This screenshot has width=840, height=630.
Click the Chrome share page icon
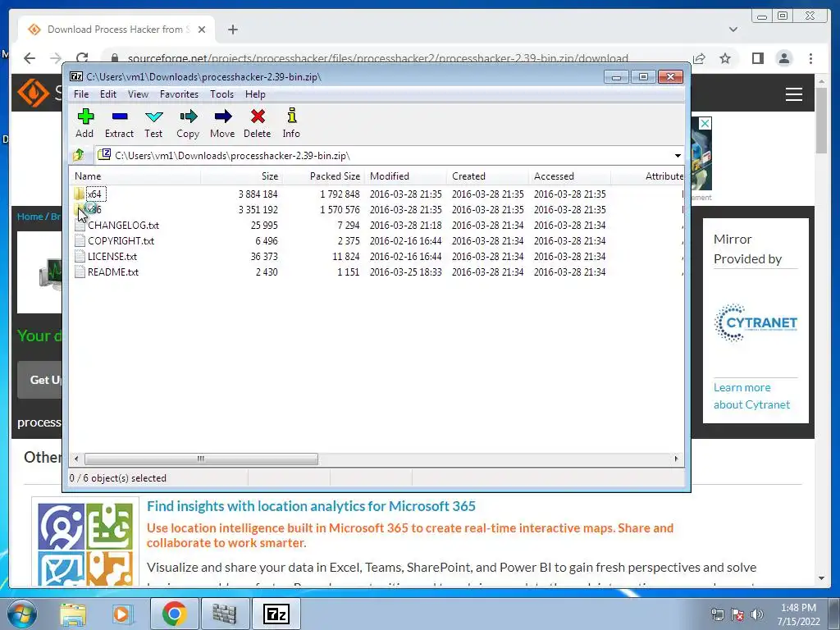(699, 58)
